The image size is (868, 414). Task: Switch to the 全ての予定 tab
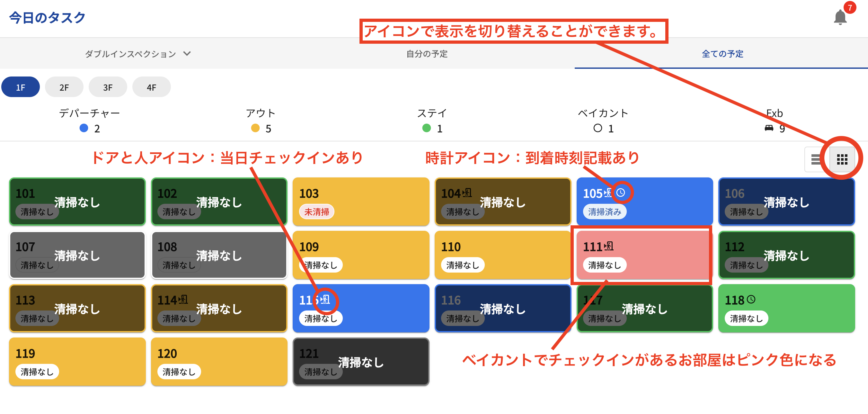click(722, 54)
